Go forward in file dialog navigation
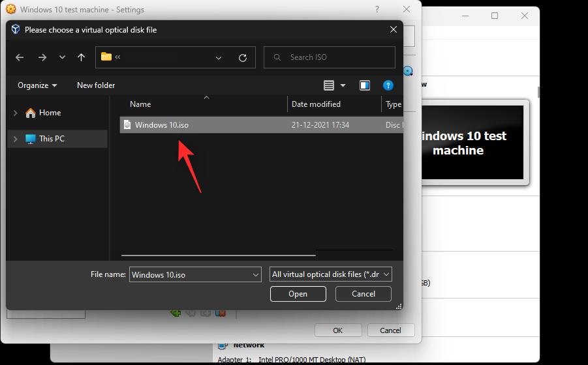Viewport: 588px width, 365px height. pyautogui.click(x=42, y=57)
